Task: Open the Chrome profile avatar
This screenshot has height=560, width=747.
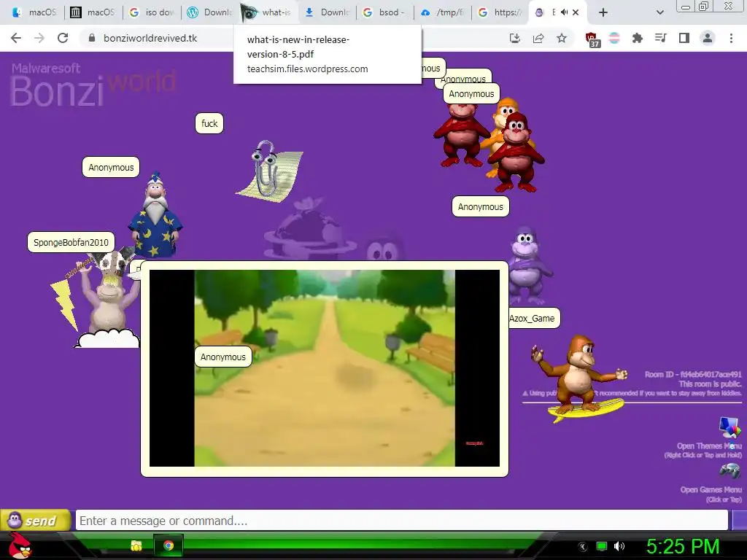Action: pos(708,38)
